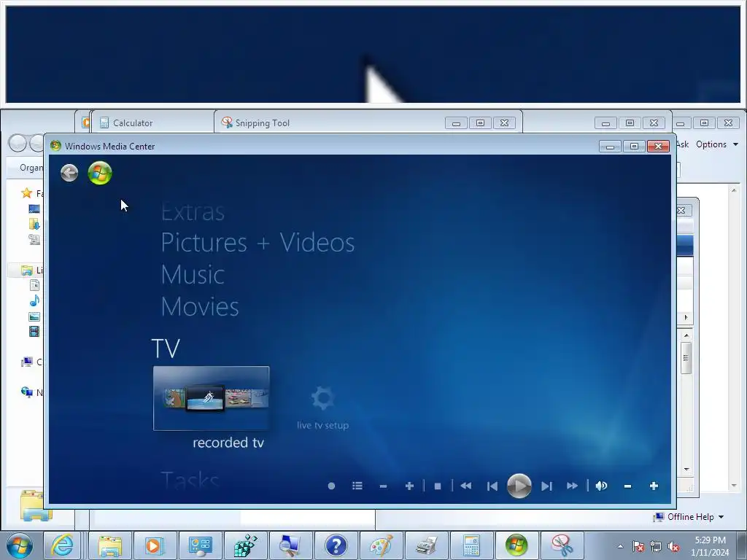This screenshot has height=560, width=747.
Task: Mute sound with the speaker icon
Action: point(601,486)
